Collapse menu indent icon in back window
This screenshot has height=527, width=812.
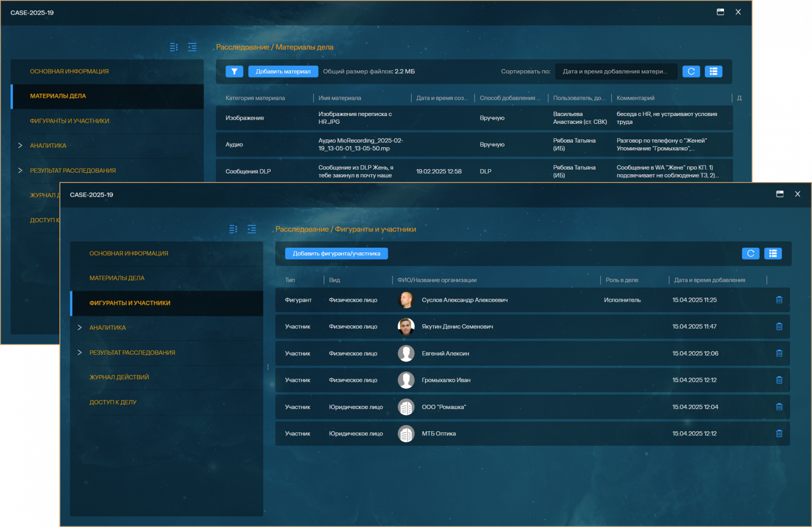(x=192, y=47)
